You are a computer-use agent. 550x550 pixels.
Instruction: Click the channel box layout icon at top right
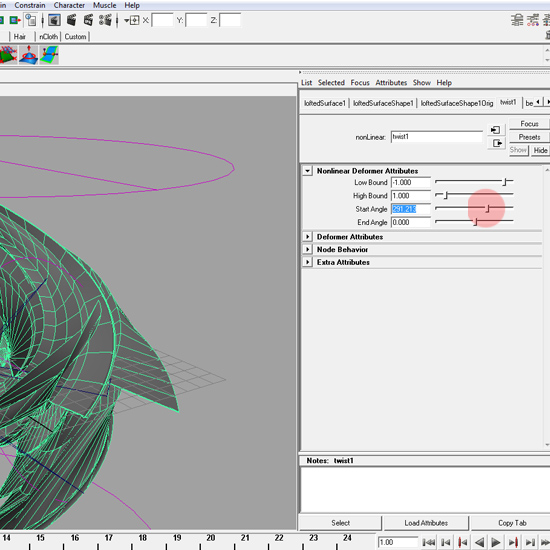517,20
